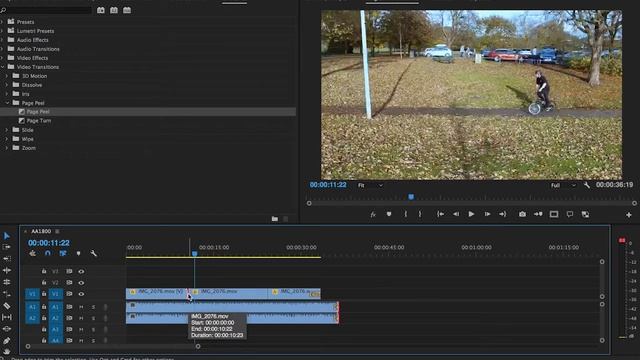Filter effects by 32-bit color icon
Image resolution: width=640 pixels, height=360 pixels.
[x=114, y=10]
